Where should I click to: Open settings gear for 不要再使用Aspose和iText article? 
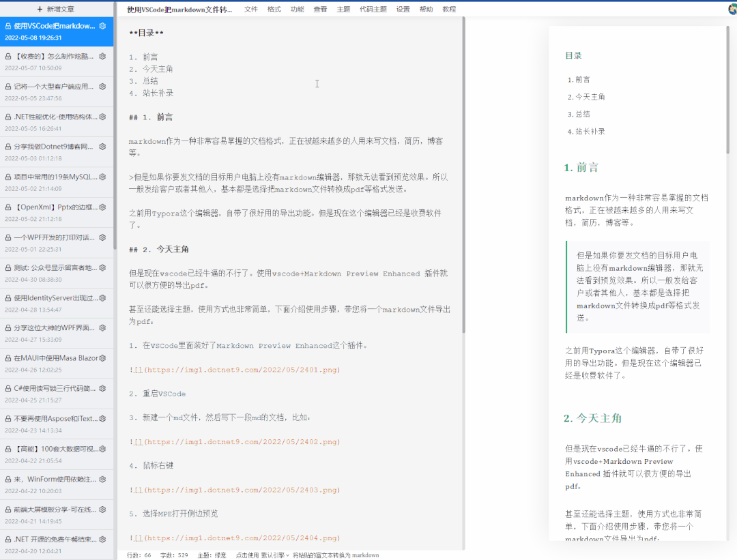click(x=102, y=419)
